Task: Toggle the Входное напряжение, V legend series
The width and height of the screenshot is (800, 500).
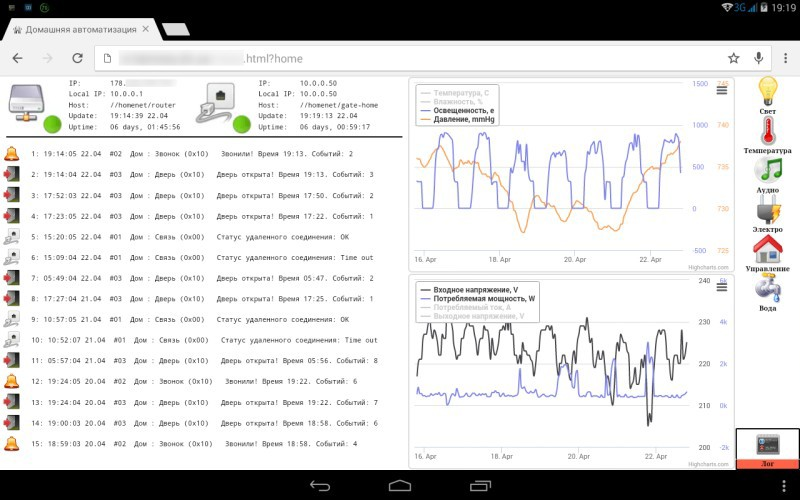Action: [469, 290]
